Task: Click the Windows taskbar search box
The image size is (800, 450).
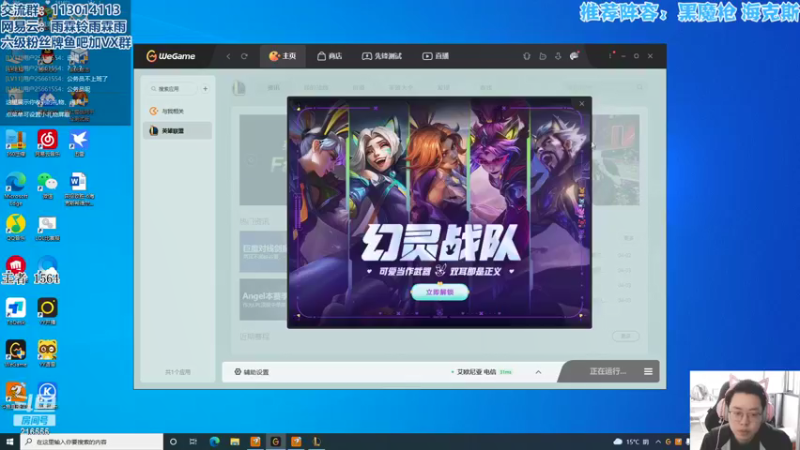Action: 92,442
